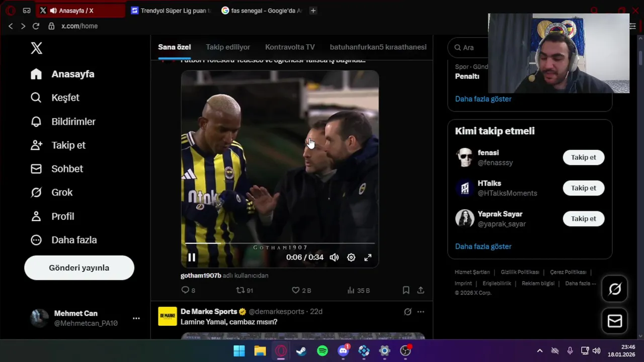Share the Fenerbahçe video post
Image resolution: width=644 pixels, height=362 pixels.
421,290
